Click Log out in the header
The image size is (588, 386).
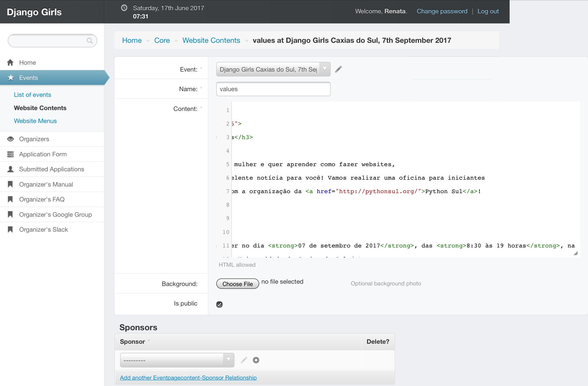pyautogui.click(x=488, y=11)
